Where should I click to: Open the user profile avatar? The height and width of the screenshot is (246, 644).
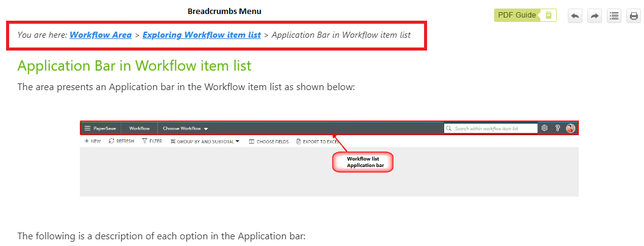(571, 128)
